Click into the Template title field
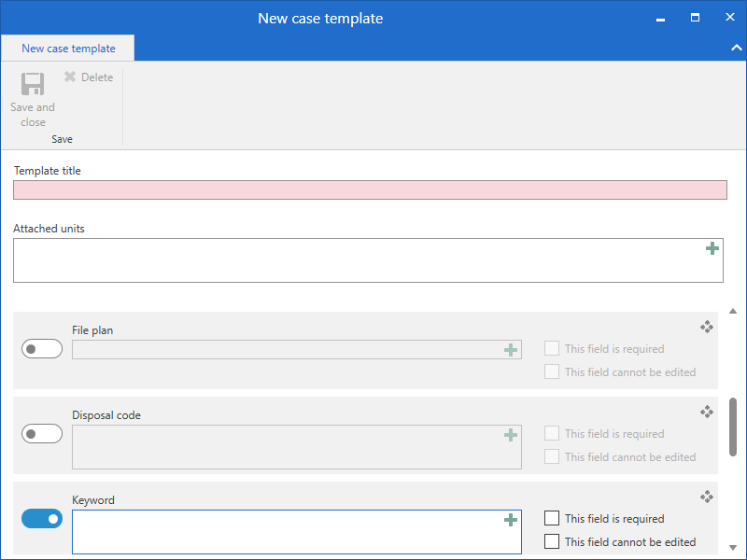The height and width of the screenshot is (560, 747). 370,190
